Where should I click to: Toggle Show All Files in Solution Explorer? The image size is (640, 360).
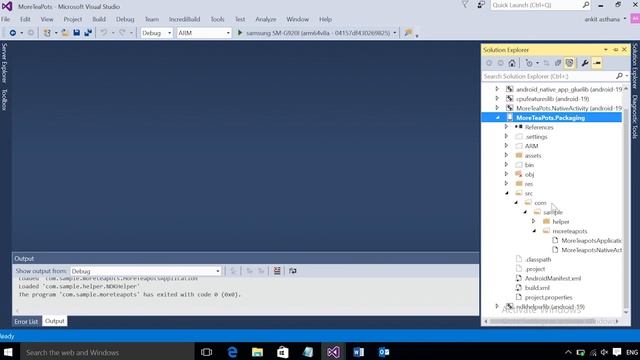[x=569, y=63]
